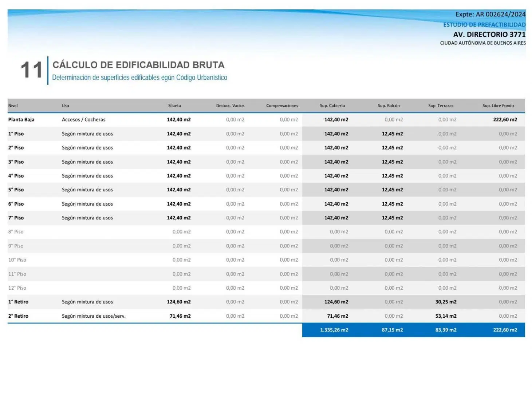Click the ESTUDIO DE PREFACTIBILIDAD label
Viewport: 532px width, 393px height.
tap(484, 24)
